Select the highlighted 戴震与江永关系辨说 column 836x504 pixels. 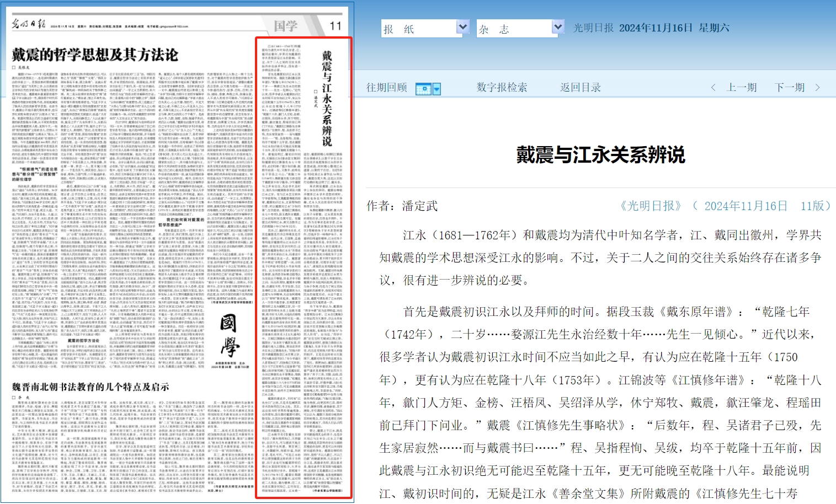pos(303,269)
